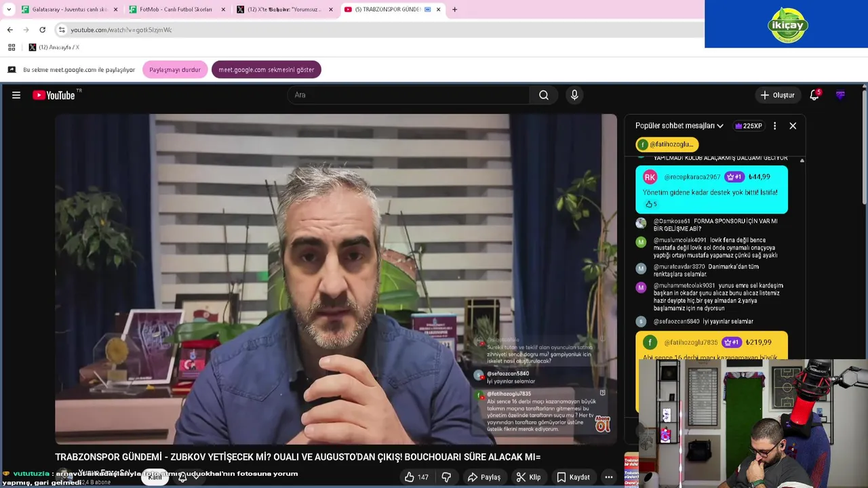The image size is (868, 488).
Task: Click the Kaydet save button
Action: [574, 477]
